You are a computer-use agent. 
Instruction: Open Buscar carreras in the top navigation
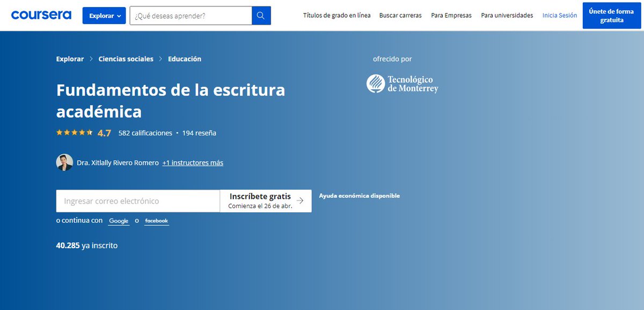(400, 16)
